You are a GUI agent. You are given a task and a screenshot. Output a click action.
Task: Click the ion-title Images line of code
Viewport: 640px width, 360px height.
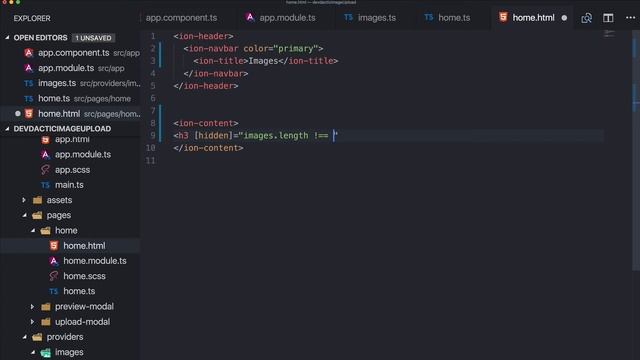pos(266,61)
